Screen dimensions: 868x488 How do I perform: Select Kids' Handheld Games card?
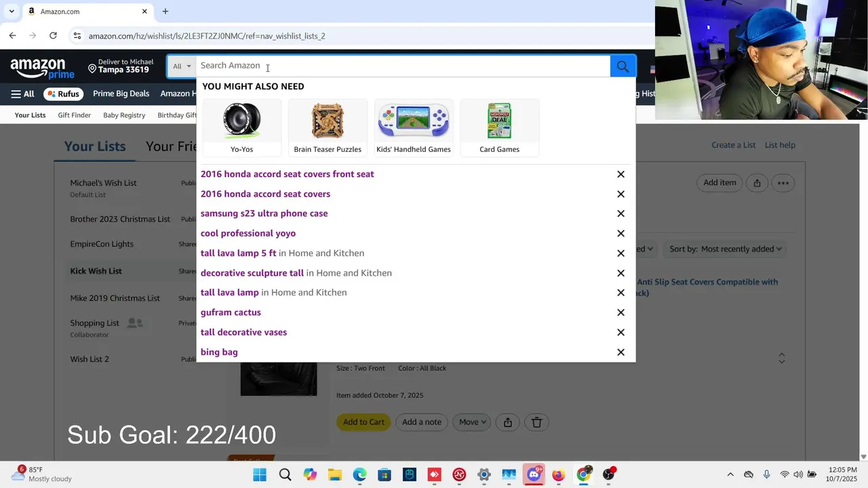(x=414, y=128)
